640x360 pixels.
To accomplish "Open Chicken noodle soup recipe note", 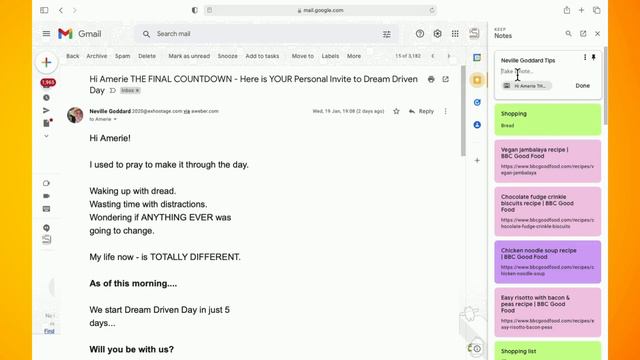I will coord(548,262).
